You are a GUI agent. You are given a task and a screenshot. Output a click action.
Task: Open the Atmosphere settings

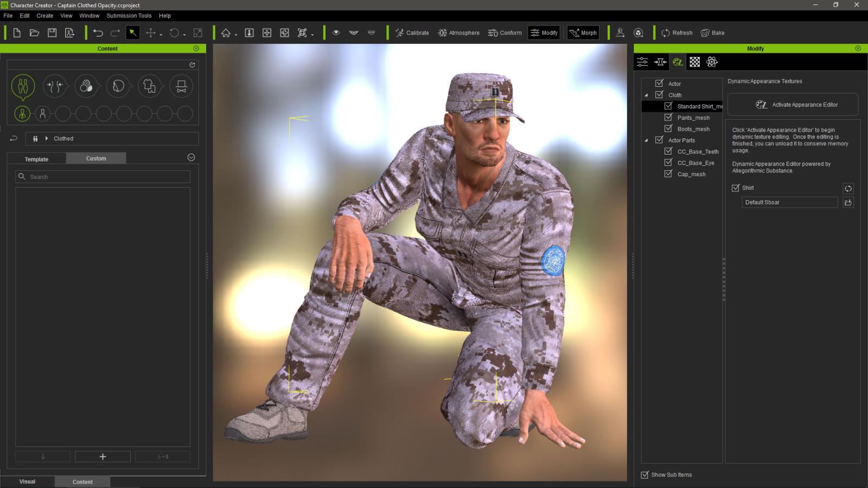[x=458, y=33]
